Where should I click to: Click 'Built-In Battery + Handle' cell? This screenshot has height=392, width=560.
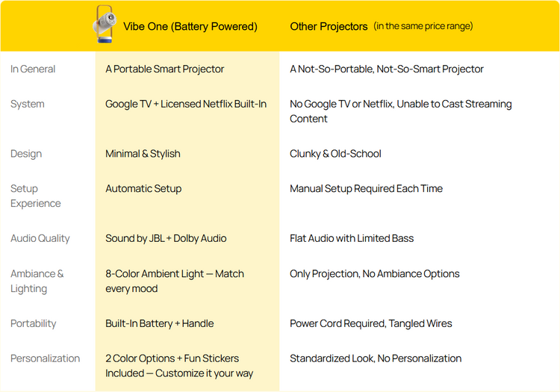click(160, 323)
